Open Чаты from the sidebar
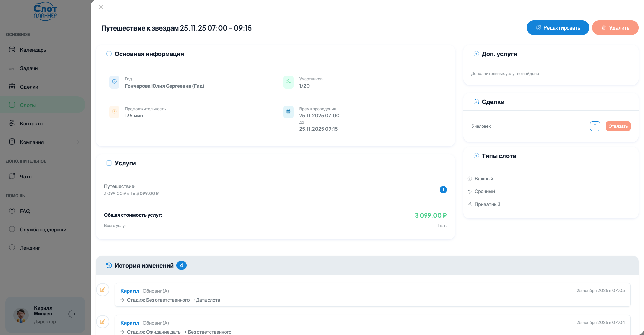Screen dimensions: 644x335 coord(26,177)
